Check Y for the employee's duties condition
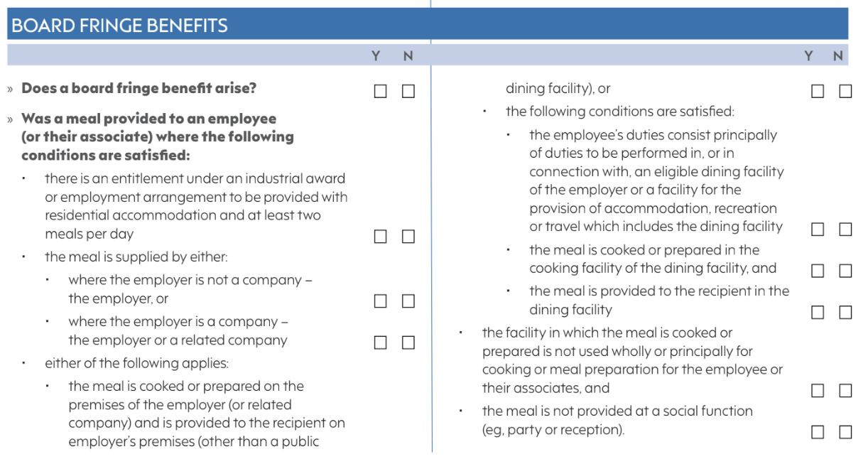Image resolution: width=868 pixels, height=459 pixels. pos(818,229)
